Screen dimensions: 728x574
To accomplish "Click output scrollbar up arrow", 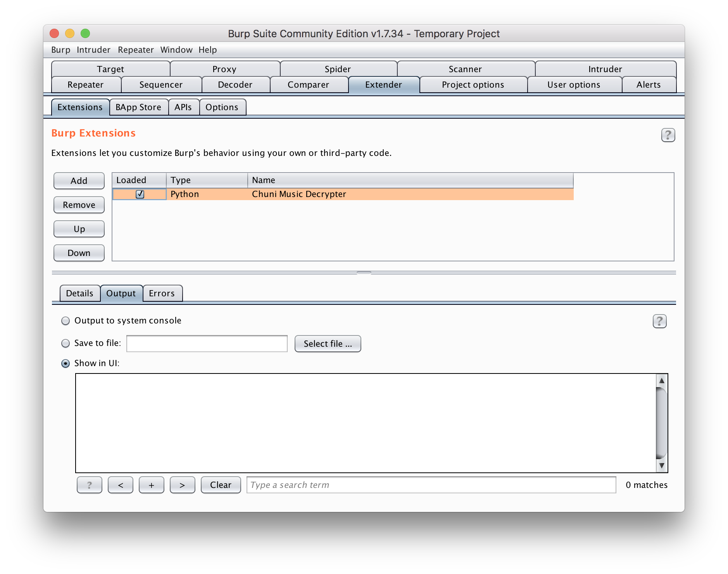I will coord(662,380).
